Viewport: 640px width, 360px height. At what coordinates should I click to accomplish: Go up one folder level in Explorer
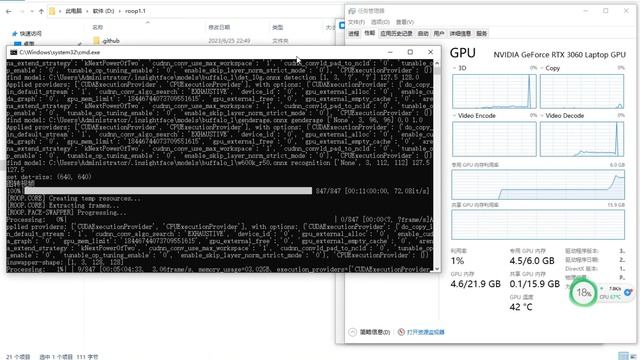click(x=41, y=11)
